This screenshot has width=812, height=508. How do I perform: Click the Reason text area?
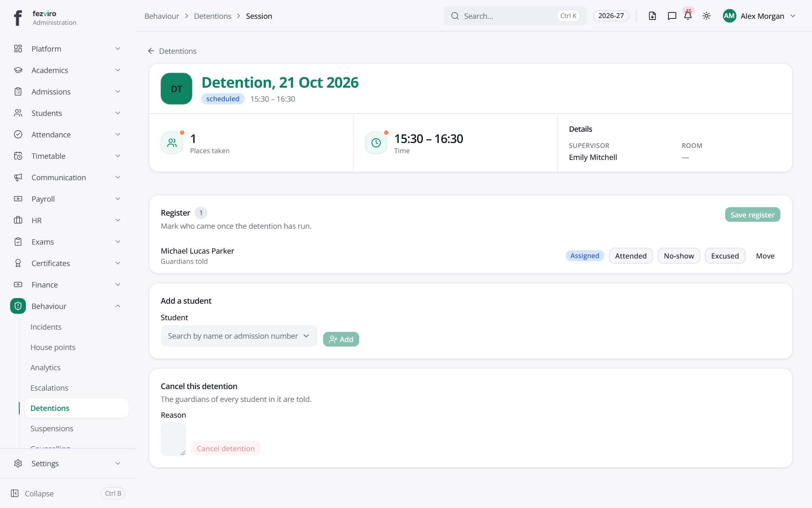(173, 439)
